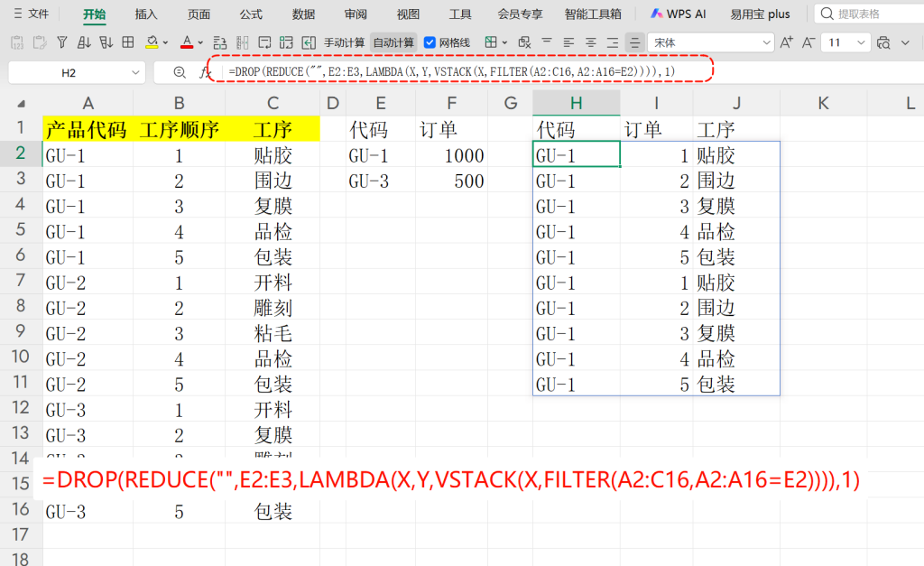Switch to the 插入 tab
Screen dimensions: 924x566
(146, 14)
